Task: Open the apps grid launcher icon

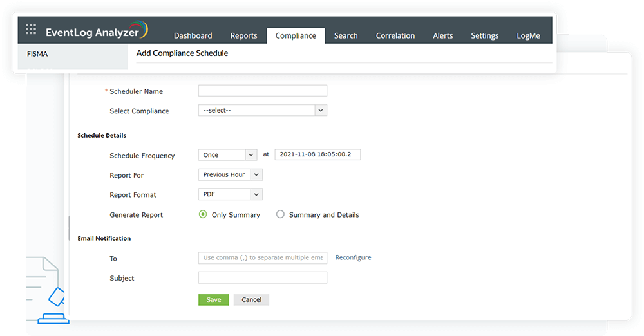Action: pyautogui.click(x=30, y=30)
